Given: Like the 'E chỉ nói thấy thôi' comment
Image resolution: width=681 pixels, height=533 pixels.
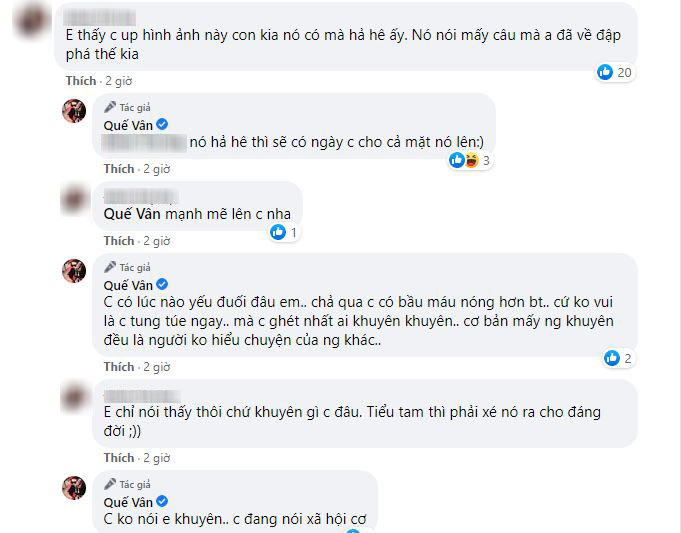Looking at the screenshot, I should [118, 458].
